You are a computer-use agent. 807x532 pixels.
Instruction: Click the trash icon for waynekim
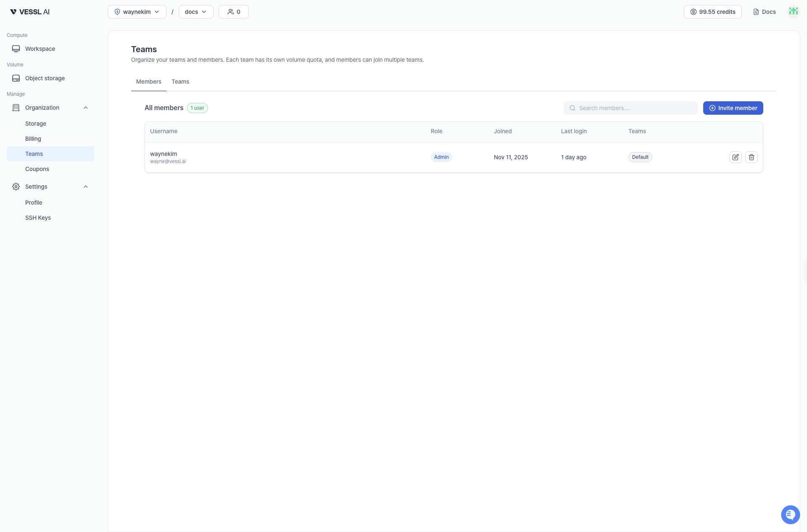pos(751,157)
